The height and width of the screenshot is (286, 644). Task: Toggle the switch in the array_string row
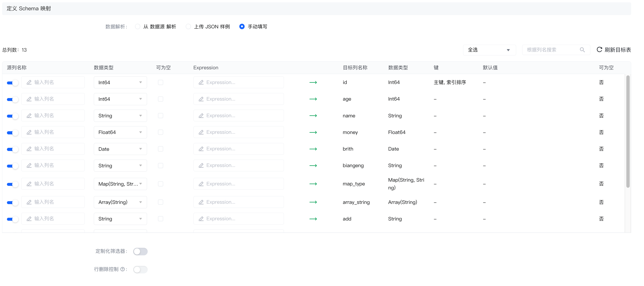point(12,202)
